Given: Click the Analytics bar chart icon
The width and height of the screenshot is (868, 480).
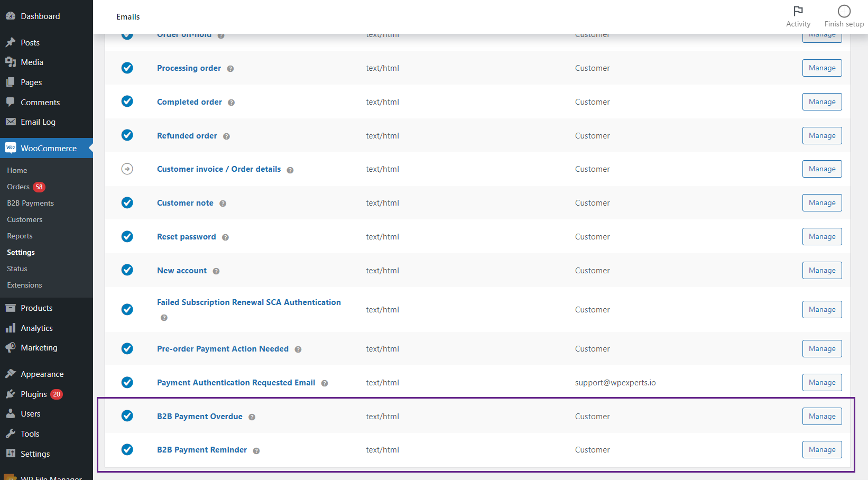Looking at the screenshot, I should pos(11,328).
